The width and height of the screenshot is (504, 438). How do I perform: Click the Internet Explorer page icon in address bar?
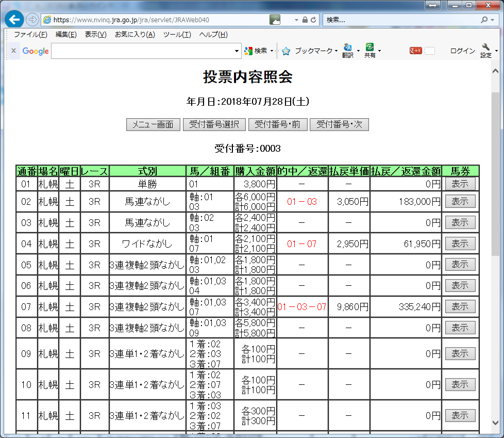tap(47, 20)
